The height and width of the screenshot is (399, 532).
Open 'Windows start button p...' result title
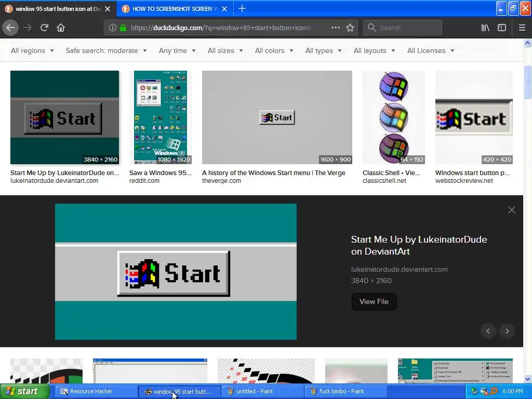pyautogui.click(x=472, y=172)
